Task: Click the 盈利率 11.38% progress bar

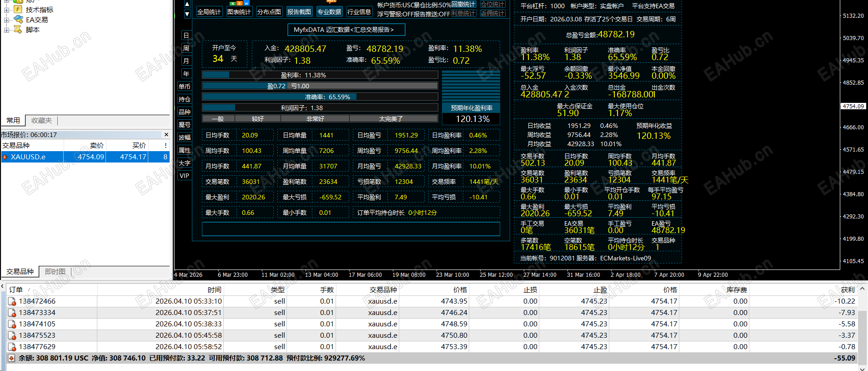Action: point(320,75)
